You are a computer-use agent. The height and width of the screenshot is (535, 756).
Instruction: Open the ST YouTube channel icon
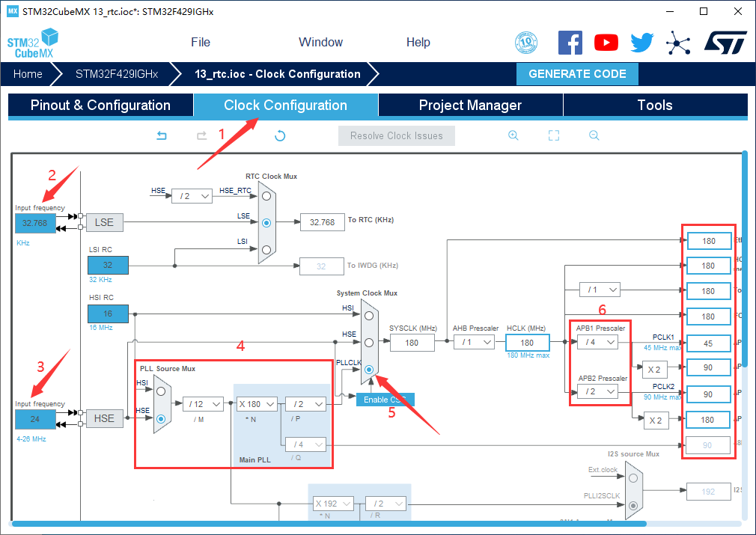tap(606, 43)
